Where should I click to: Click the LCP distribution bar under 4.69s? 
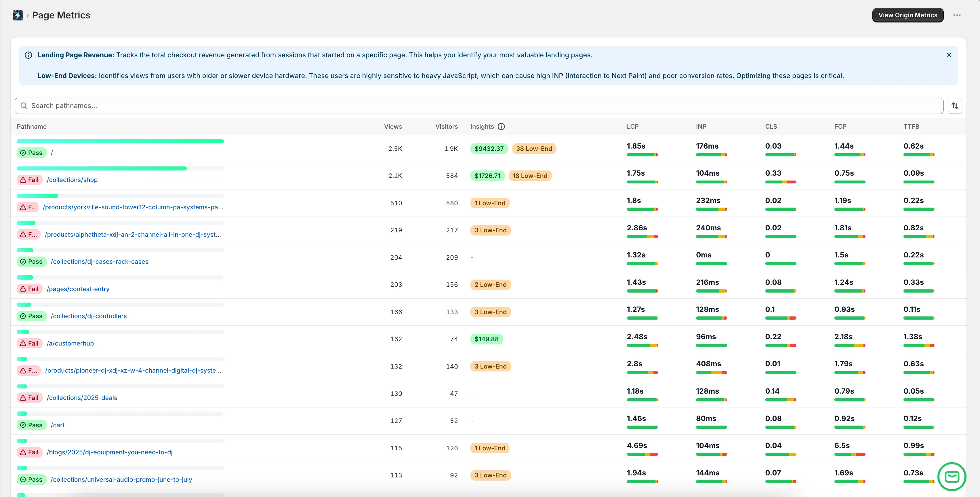[x=642, y=454]
